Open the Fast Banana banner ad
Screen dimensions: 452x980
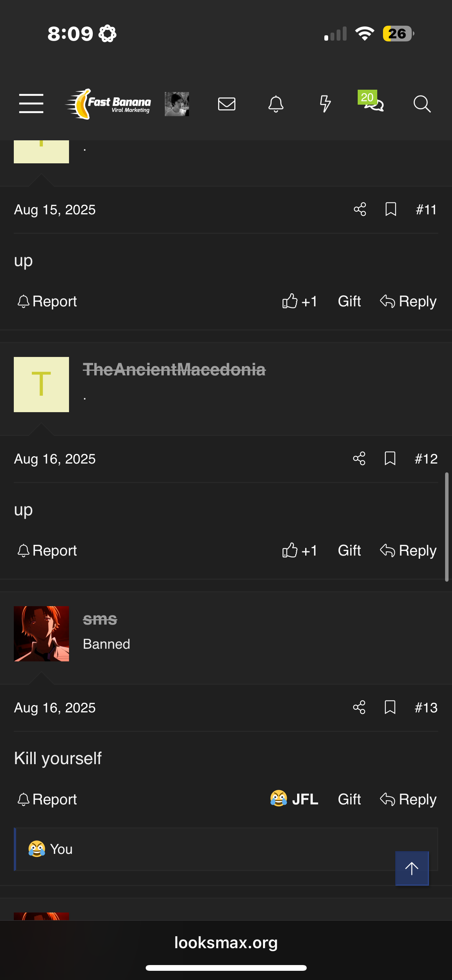pos(108,104)
